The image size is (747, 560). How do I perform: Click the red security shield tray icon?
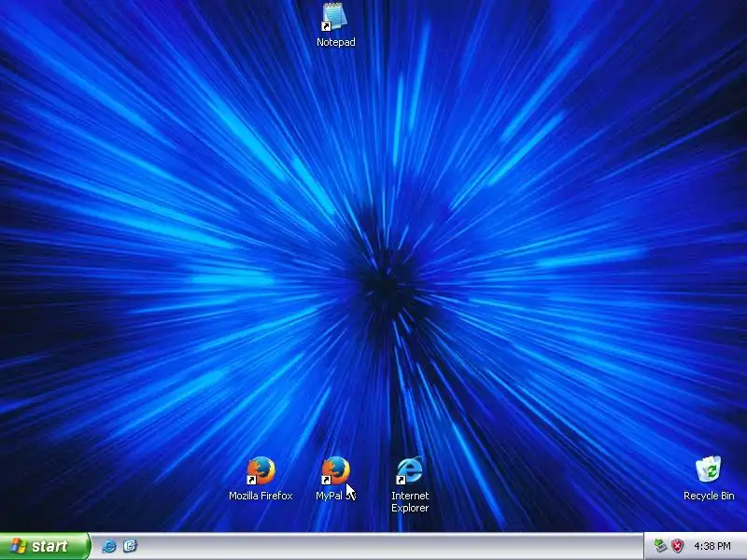click(x=677, y=546)
